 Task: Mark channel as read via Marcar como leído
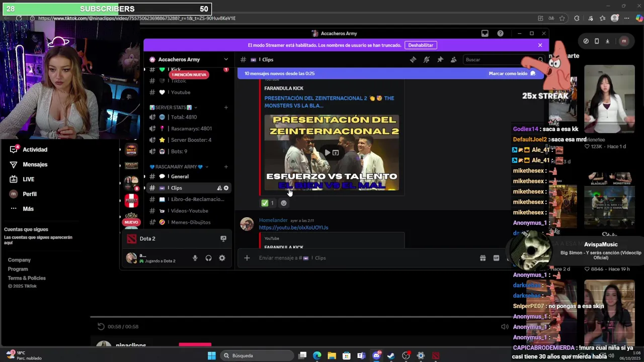[x=512, y=73]
